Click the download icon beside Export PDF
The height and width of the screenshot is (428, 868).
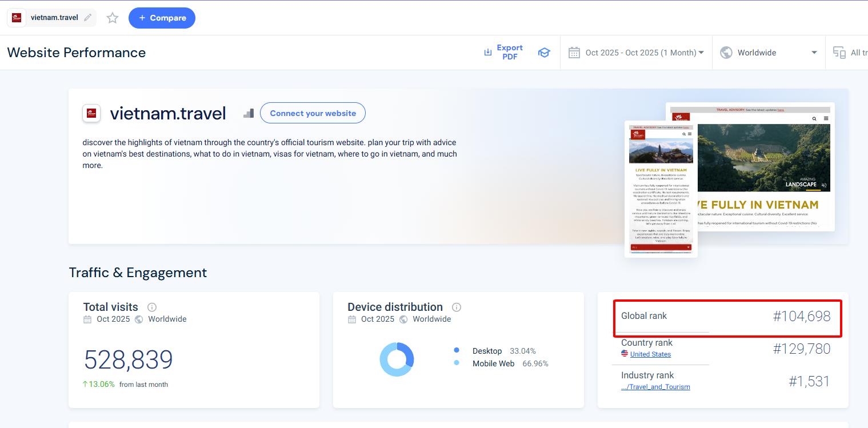click(488, 51)
